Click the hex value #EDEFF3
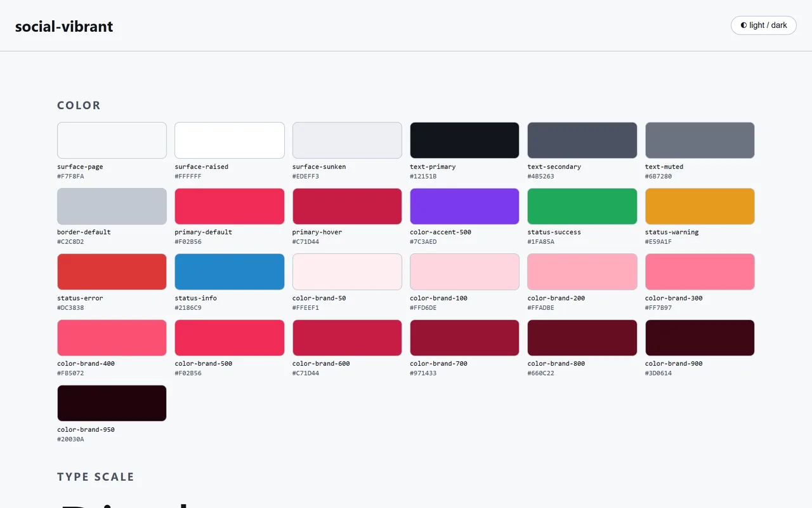This screenshot has width=812, height=508. (x=306, y=177)
